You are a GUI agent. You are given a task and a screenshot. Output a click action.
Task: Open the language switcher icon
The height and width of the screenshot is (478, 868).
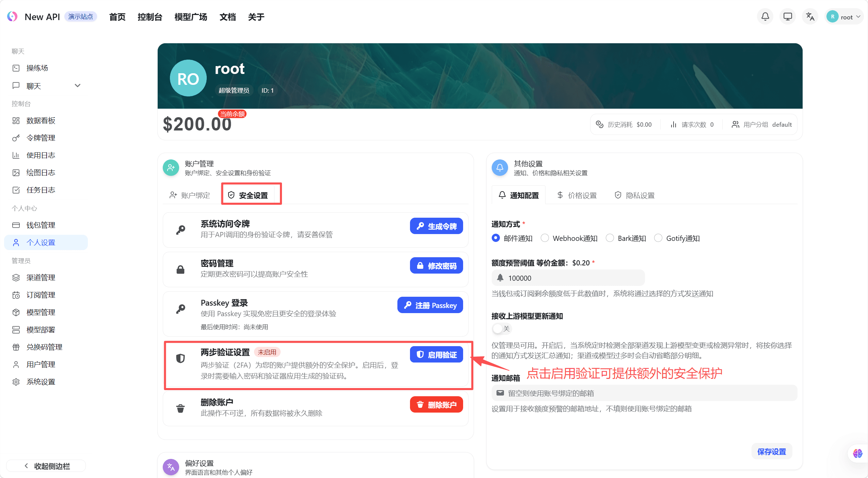809,16
